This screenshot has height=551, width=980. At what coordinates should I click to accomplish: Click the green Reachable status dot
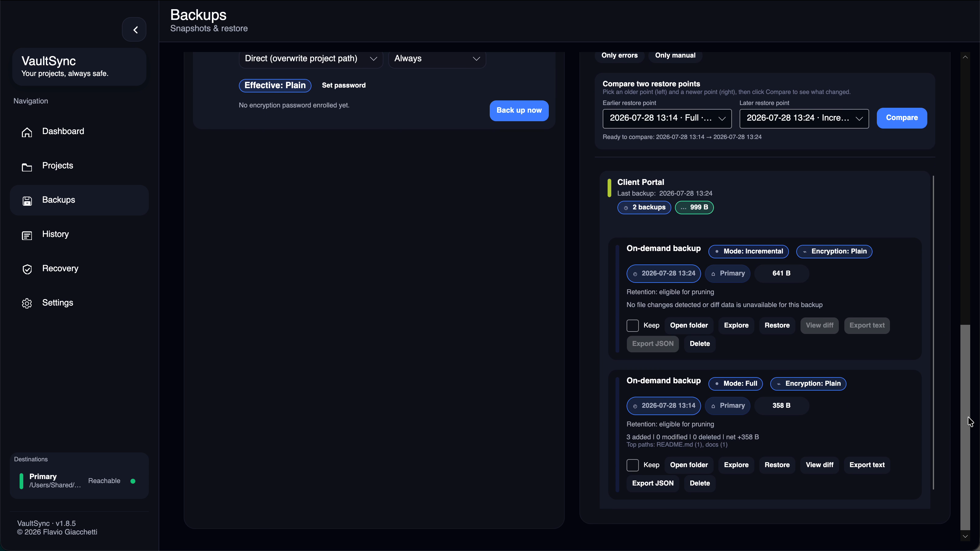coord(133,481)
